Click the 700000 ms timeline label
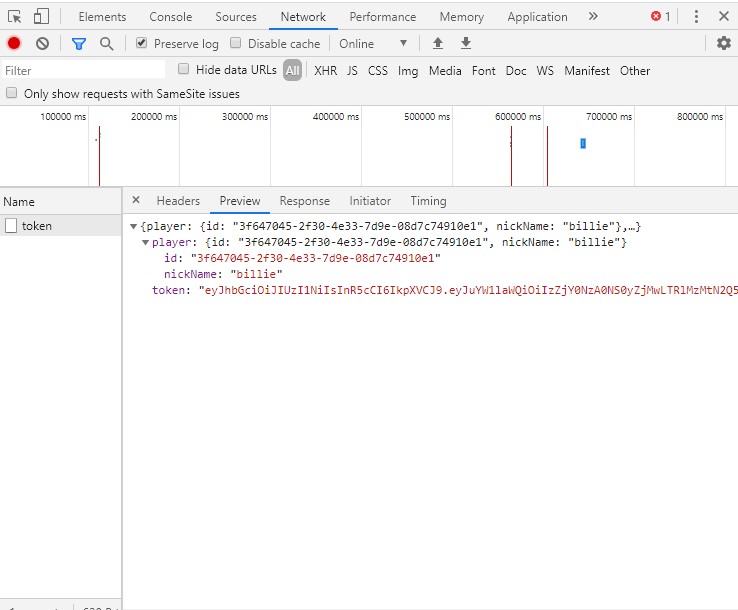738x610 pixels. 609,117
